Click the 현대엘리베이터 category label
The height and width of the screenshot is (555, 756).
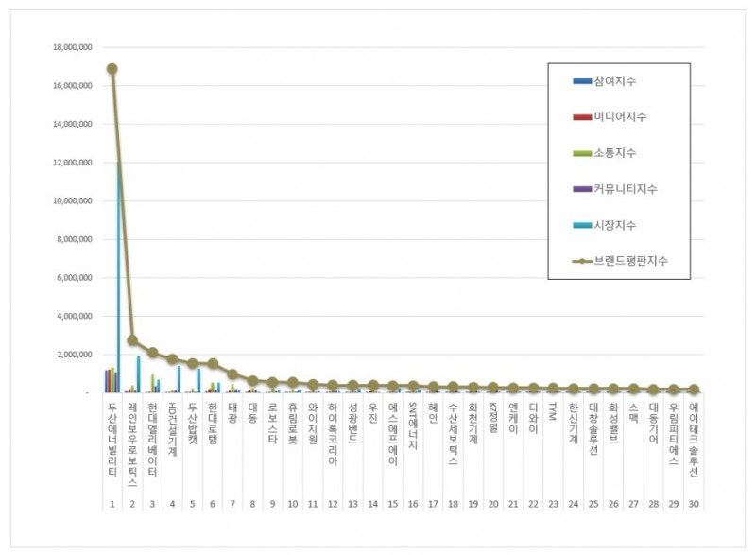coord(152,440)
